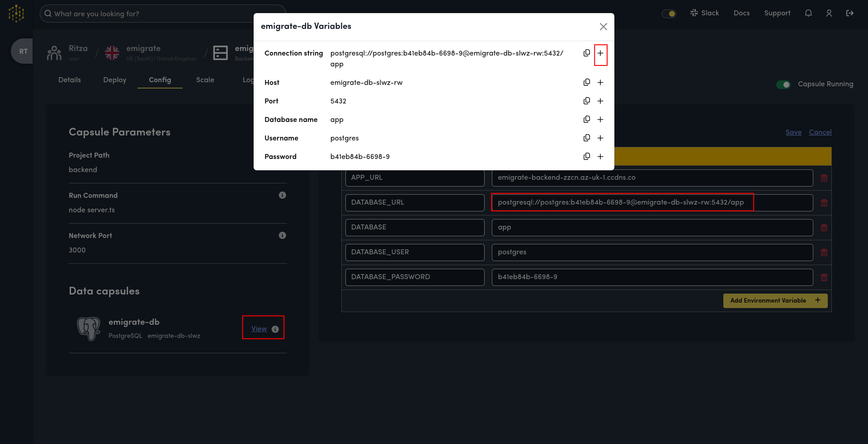Switch to the Deploy tab
Viewport: 868px width, 444px height.
(114, 80)
